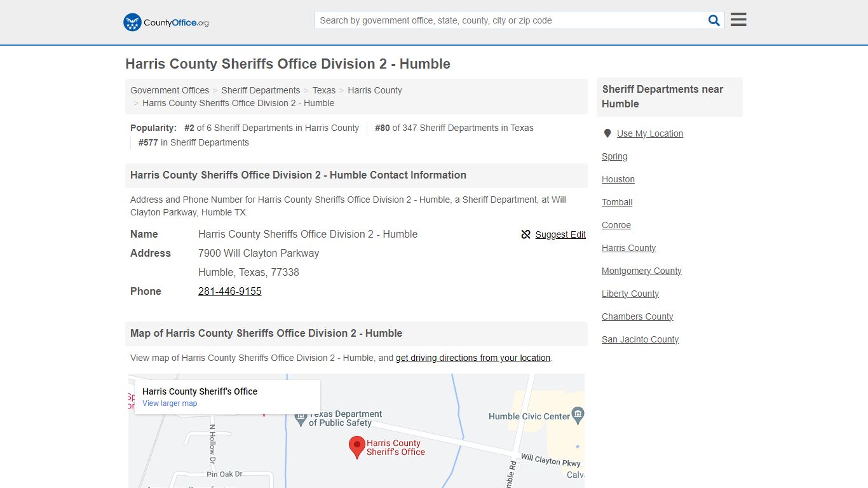Click the #80 of 347 Sheriff Departments in Texas text
The width and height of the screenshot is (868, 488).
pos(454,128)
